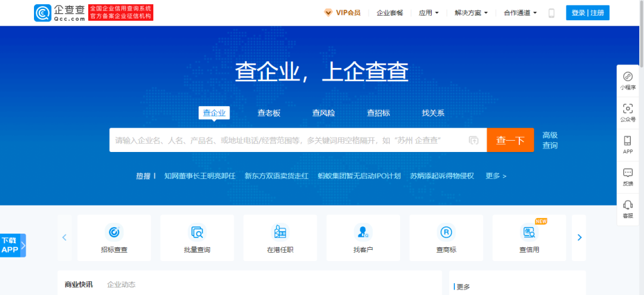Image resolution: width=644 pixels, height=295 pixels.
Task: Click the red 全国企业信用查询系统 banner
Action: click(120, 13)
